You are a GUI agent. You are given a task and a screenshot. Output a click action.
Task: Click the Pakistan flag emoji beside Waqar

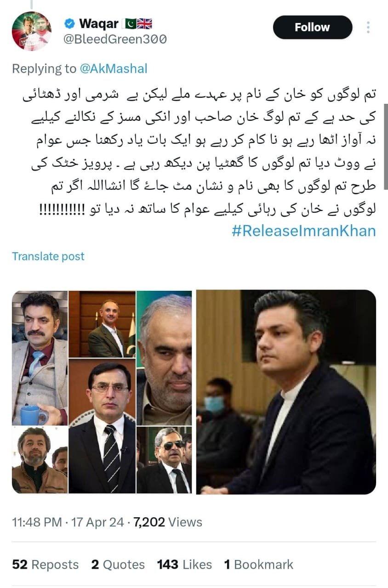[129, 23]
